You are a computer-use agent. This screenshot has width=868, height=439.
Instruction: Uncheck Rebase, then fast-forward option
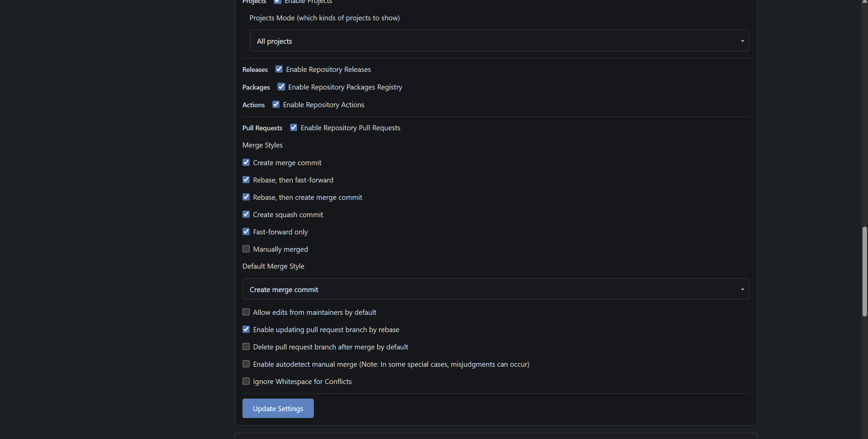point(246,180)
